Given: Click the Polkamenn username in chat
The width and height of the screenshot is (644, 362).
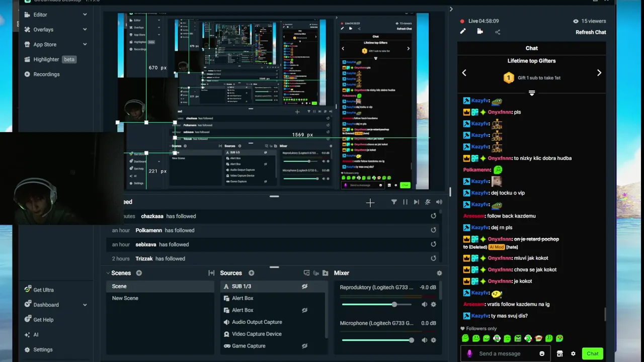Looking at the screenshot, I should [477, 170].
